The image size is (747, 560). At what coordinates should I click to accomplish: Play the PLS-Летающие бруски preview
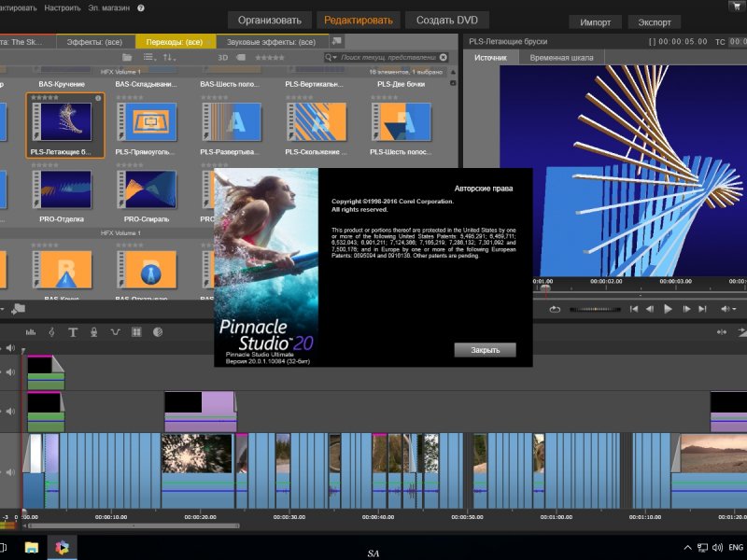pyautogui.click(x=668, y=309)
